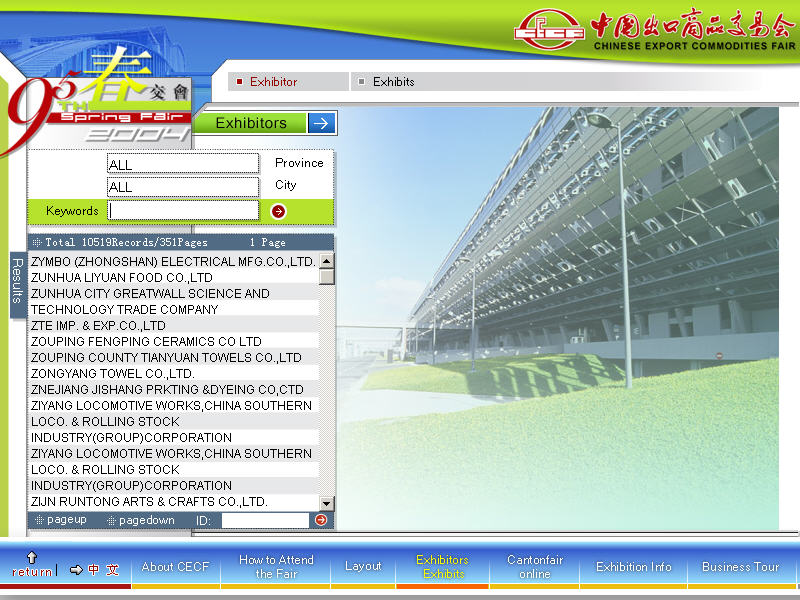Click the results list scroll down arrow
This screenshot has height=600, width=800.
327,504
